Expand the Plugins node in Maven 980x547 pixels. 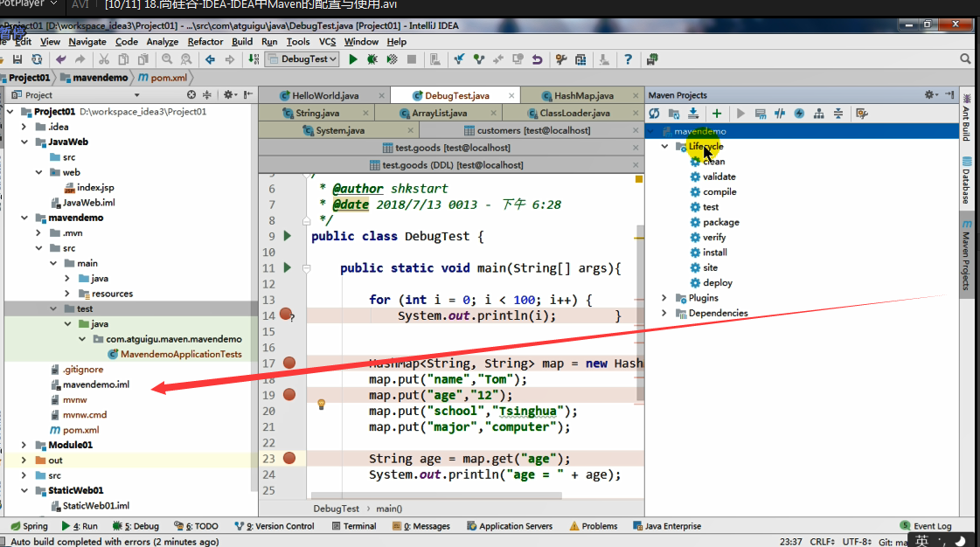pyautogui.click(x=665, y=298)
